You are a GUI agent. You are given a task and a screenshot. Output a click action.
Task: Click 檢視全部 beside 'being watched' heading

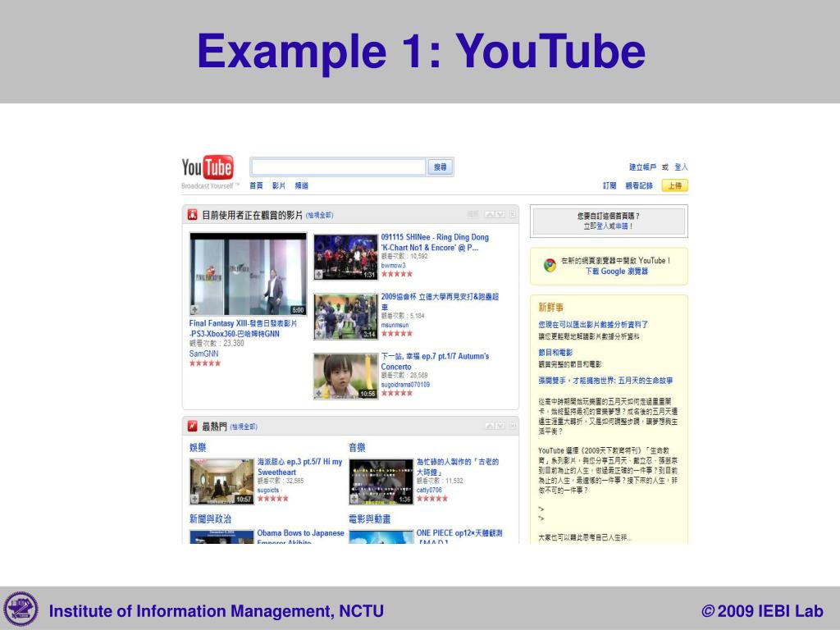click(319, 216)
